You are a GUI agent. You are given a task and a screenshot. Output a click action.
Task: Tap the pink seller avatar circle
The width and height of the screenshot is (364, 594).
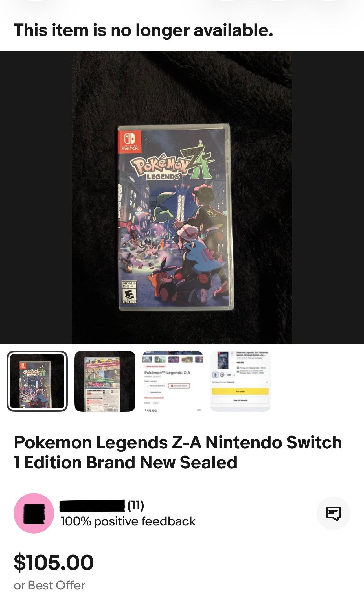34,513
